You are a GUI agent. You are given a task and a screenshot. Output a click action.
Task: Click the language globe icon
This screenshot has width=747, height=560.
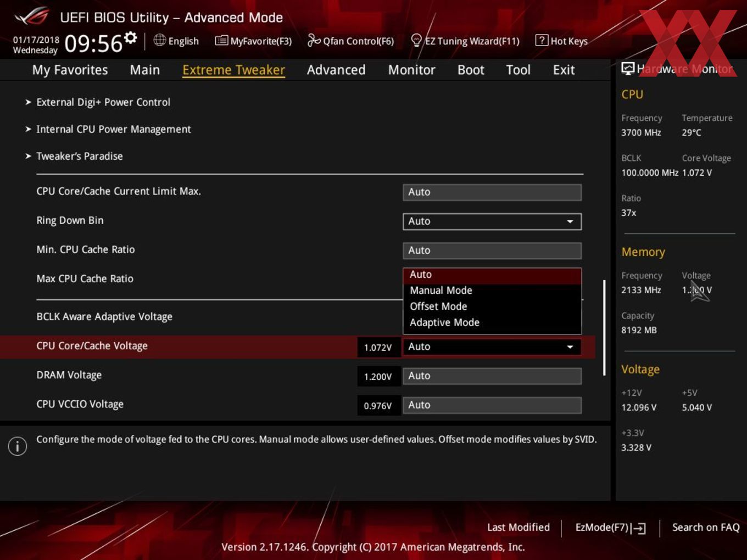[159, 40]
